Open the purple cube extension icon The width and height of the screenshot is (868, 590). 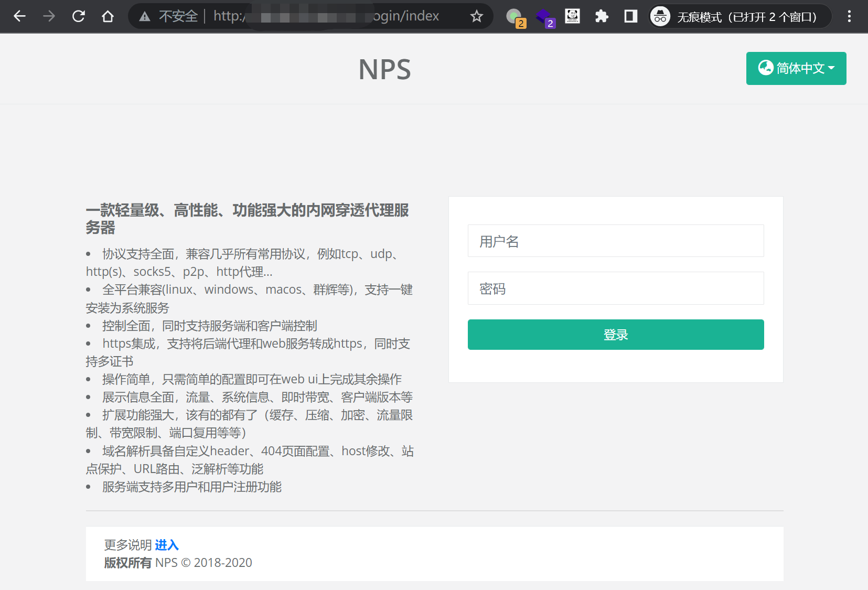tap(543, 17)
